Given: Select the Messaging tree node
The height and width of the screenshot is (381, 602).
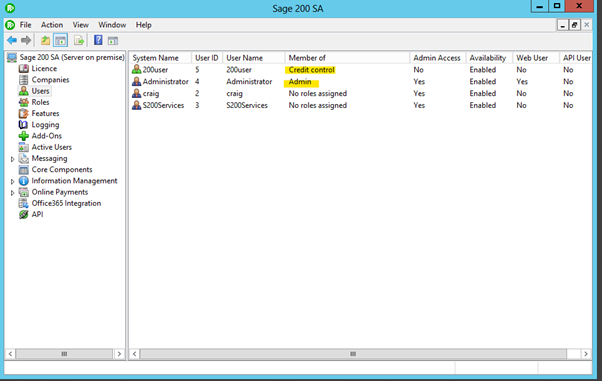Looking at the screenshot, I should click(x=49, y=158).
